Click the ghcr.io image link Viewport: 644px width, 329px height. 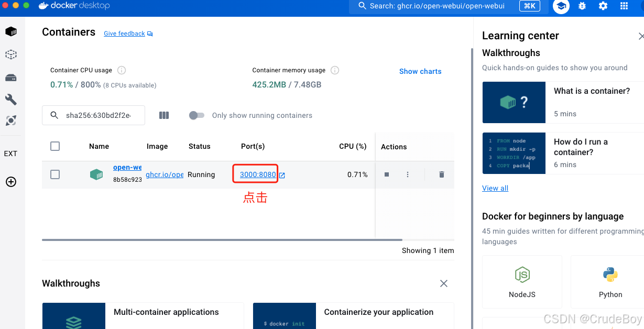[165, 174]
